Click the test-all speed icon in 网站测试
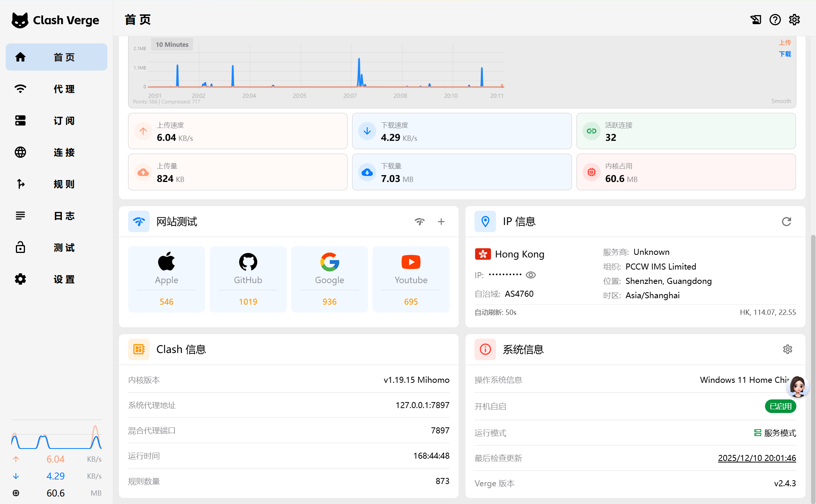816x504 pixels. pyautogui.click(x=419, y=222)
